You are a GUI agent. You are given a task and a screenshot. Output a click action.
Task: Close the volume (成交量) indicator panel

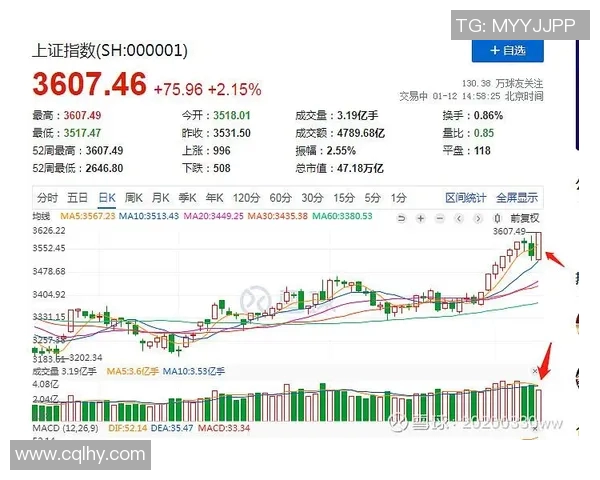tap(535, 371)
